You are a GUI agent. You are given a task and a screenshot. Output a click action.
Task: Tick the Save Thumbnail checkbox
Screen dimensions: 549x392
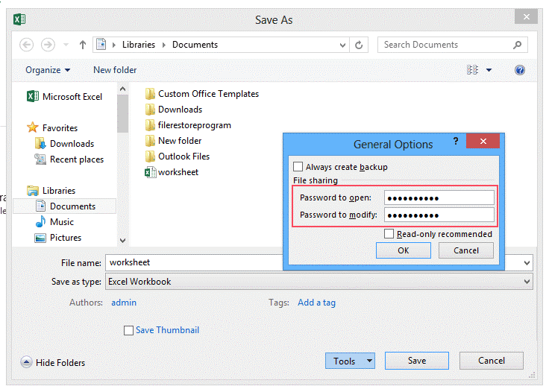tap(128, 330)
